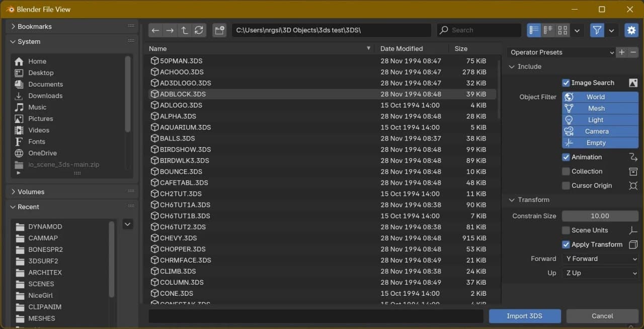Toggle Empty object filter
The image size is (644, 329).
click(x=600, y=143)
